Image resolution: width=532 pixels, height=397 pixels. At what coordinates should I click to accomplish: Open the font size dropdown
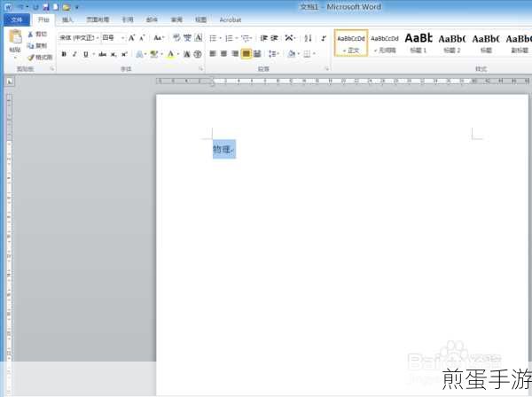click(x=122, y=38)
